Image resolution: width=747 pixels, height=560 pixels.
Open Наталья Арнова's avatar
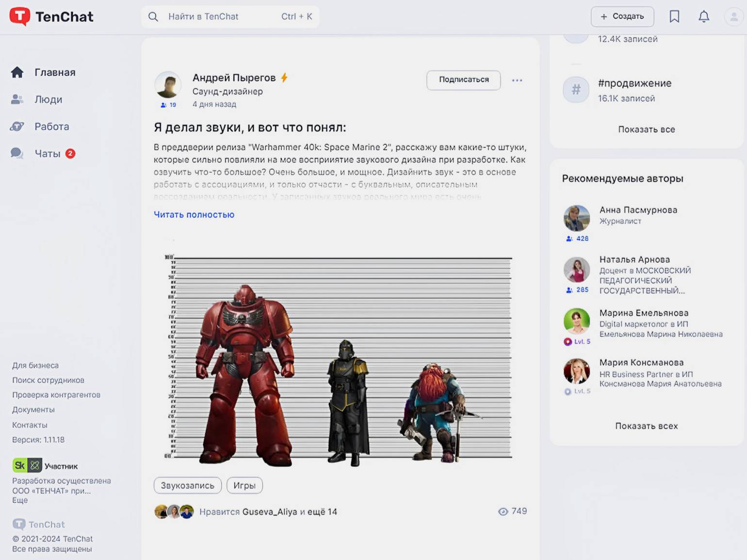[577, 270]
